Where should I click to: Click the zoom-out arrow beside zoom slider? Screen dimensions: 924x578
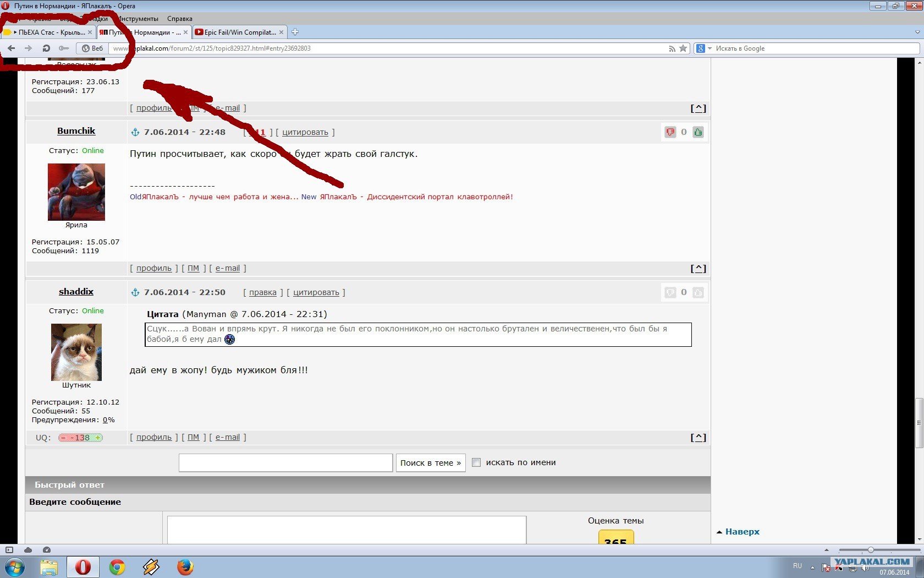(x=826, y=550)
